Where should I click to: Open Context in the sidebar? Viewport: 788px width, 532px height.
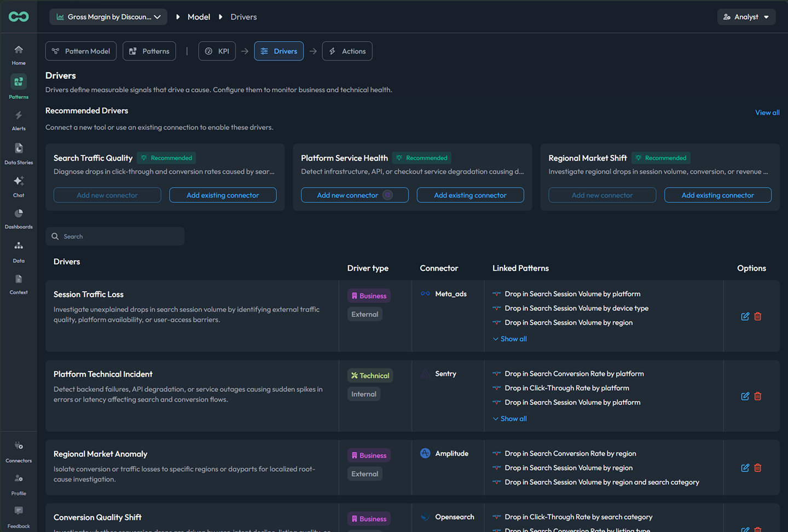click(x=19, y=285)
